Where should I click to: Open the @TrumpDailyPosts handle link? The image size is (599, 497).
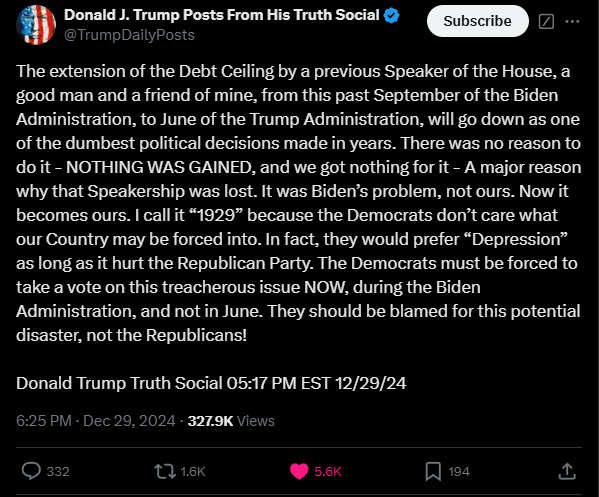[x=130, y=35]
